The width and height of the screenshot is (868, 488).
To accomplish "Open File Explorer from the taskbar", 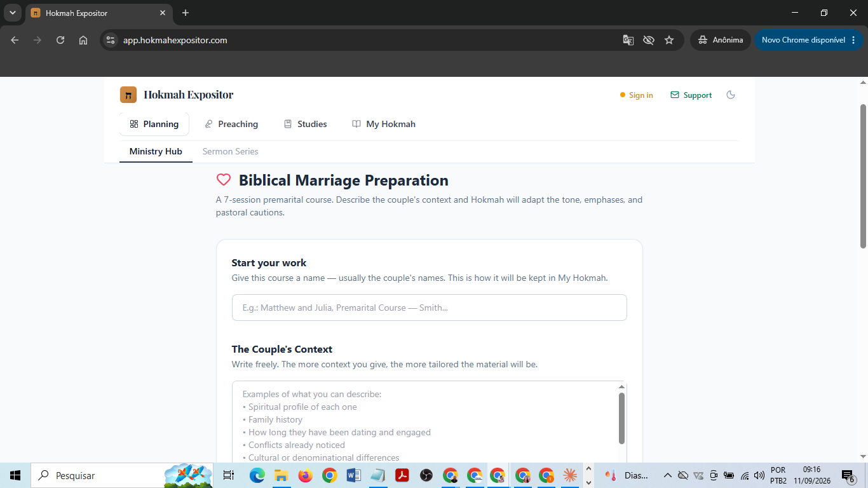I will pos(281,475).
